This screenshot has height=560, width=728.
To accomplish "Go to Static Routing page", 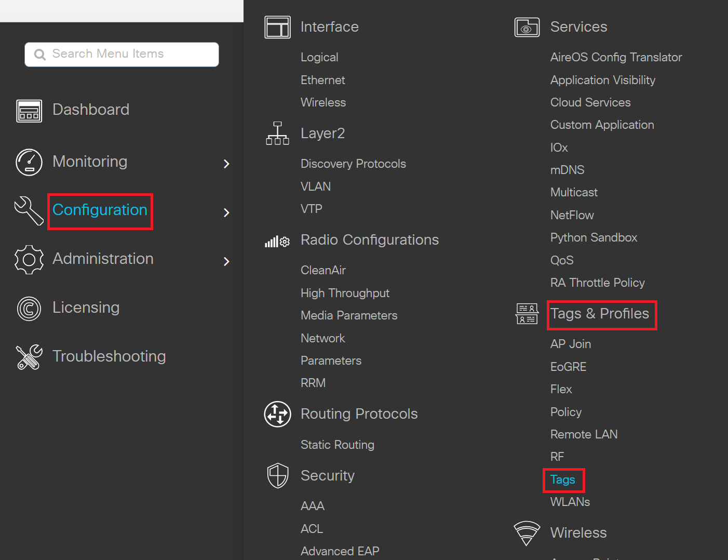I will point(338,445).
